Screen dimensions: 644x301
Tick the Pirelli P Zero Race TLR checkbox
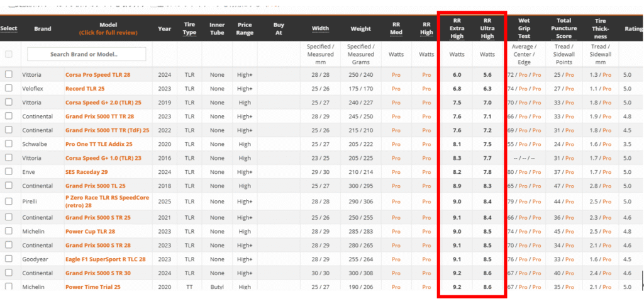[x=9, y=201]
